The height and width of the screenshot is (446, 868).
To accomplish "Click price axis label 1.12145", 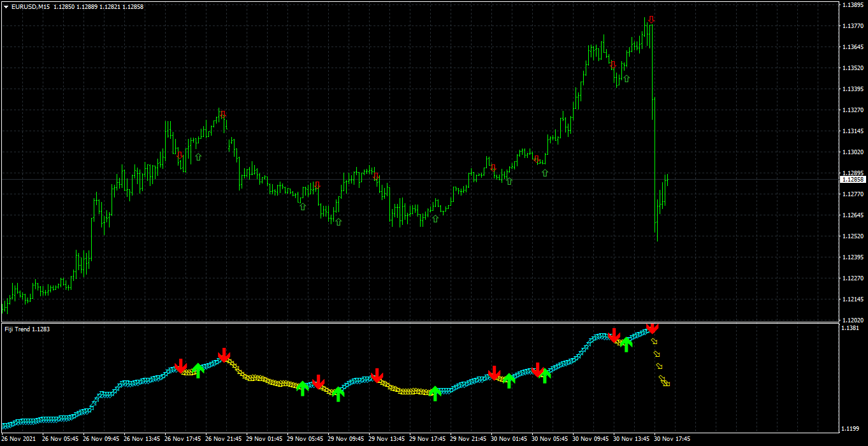I will click(x=853, y=299).
